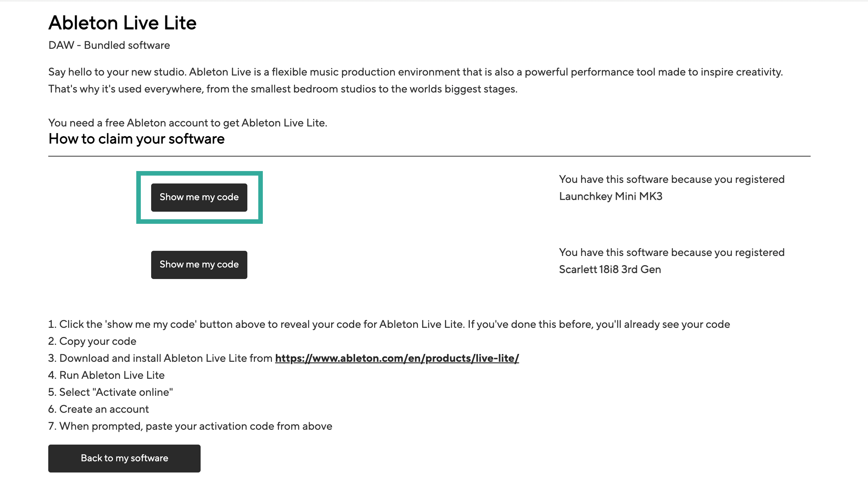This screenshot has width=868, height=501.
Task: Click the Ableton Live Lite page title
Action: point(122,23)
